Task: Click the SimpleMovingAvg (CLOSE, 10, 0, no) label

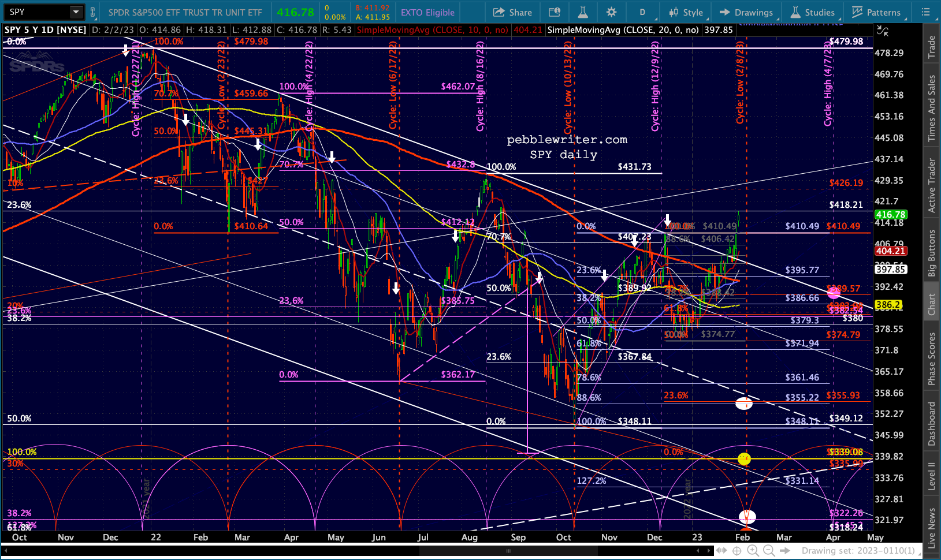Action: pyautogui.click(x=433, y=30)
